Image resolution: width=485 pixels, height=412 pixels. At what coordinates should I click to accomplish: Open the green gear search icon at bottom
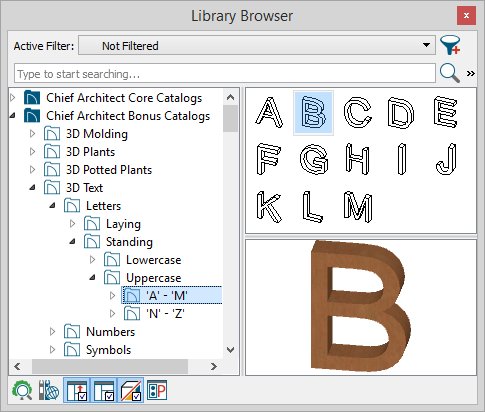tap(22, 390)
